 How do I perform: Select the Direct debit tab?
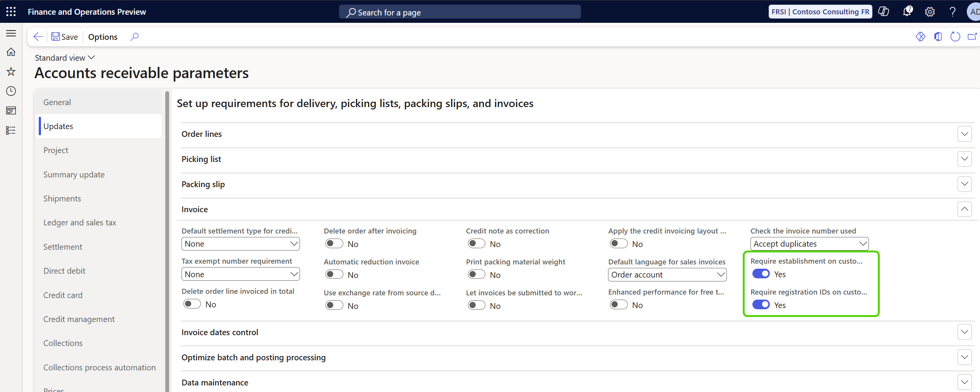tap(99, 271)
